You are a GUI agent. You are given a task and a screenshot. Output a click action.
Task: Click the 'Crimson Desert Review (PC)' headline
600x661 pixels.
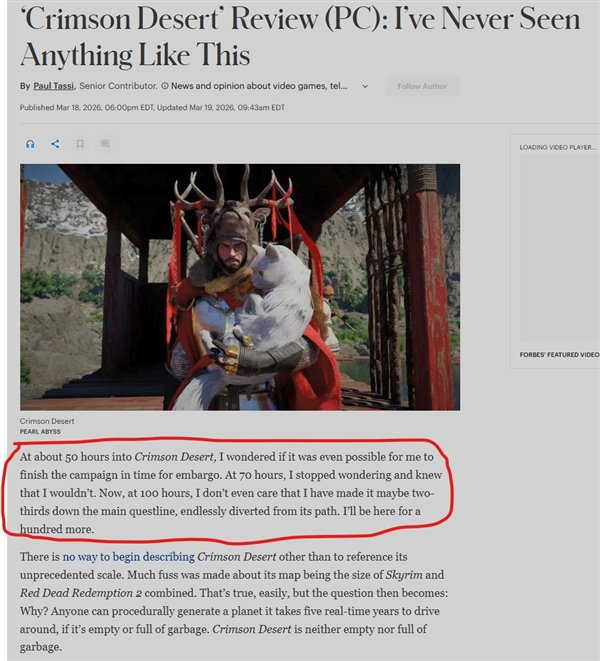pos(300,37)
